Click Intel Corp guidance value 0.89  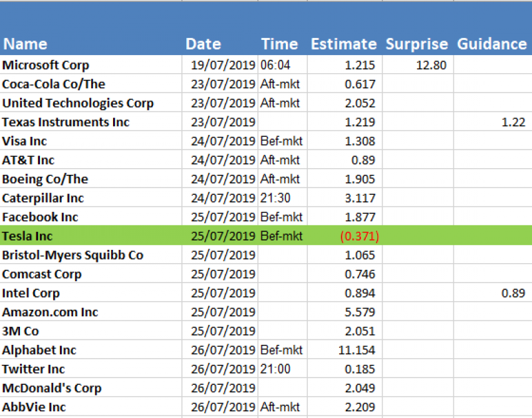coord(513,292)
